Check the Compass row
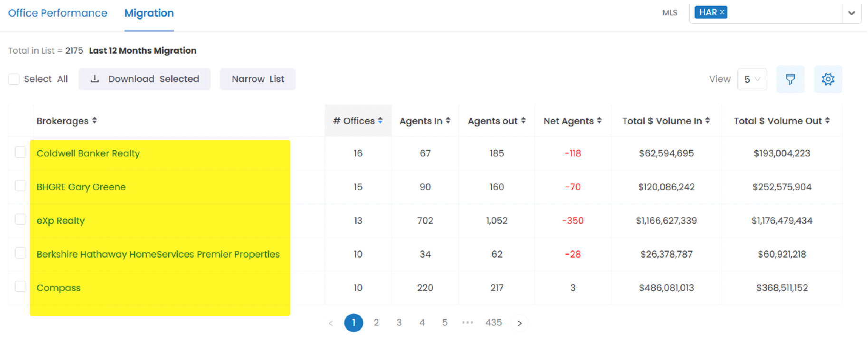Screen dimensions: 868x345 tap(20, 287)
